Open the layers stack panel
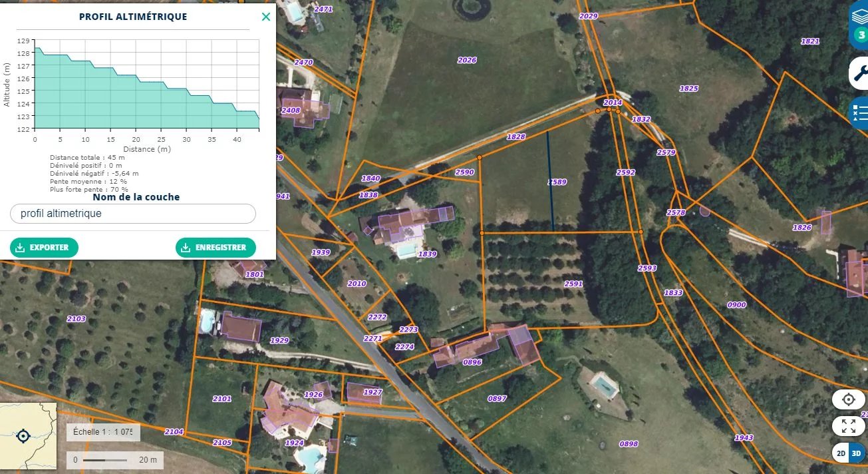868x474 pixels. click(860, 16)
